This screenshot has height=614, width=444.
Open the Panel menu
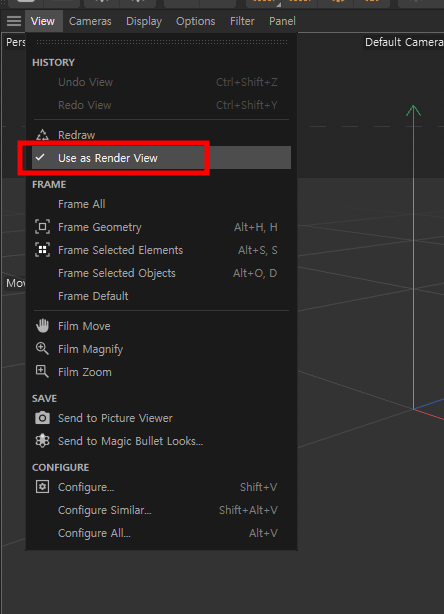coord(282,21)
